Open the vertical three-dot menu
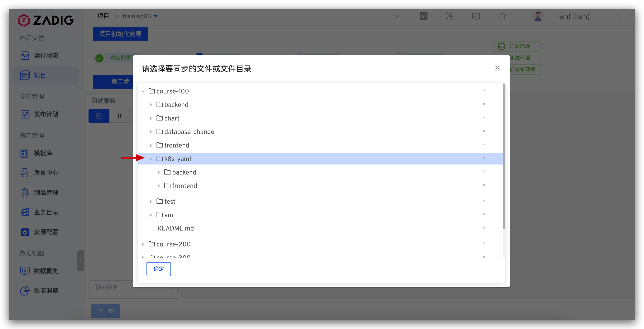The image size is (644, 329). [619, 17]
